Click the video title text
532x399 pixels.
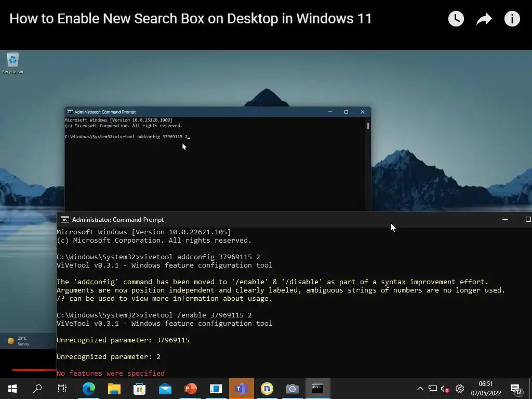coord(191,19)
